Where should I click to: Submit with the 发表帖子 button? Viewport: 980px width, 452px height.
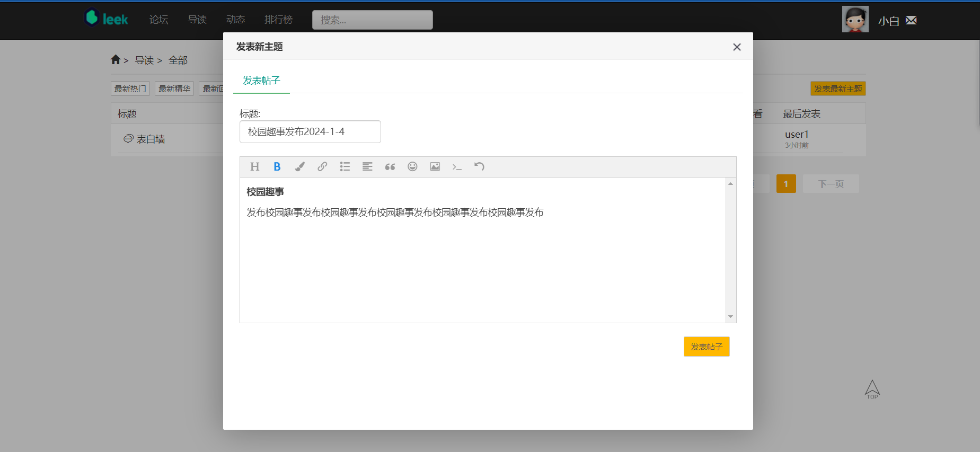(707, 347)
